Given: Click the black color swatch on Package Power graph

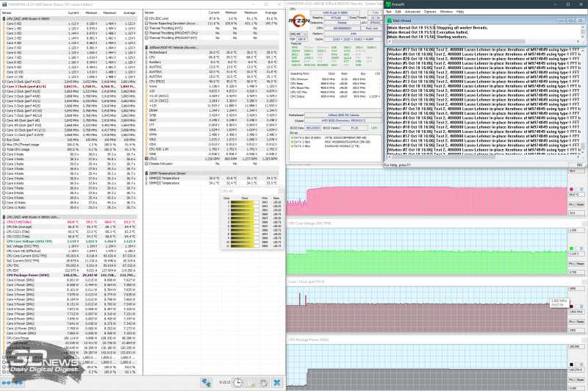Looking at the screenshot, I should (571, 365).
